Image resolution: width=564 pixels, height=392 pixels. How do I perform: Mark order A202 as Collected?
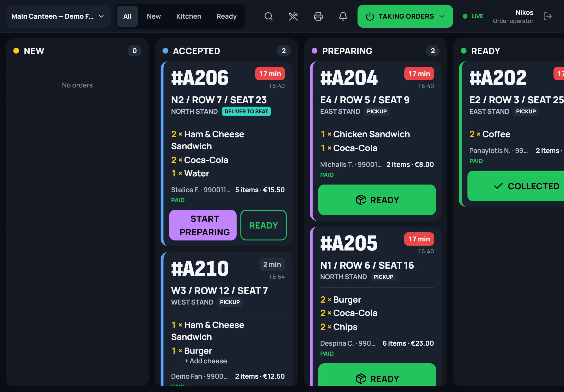[x=516, y=186]
